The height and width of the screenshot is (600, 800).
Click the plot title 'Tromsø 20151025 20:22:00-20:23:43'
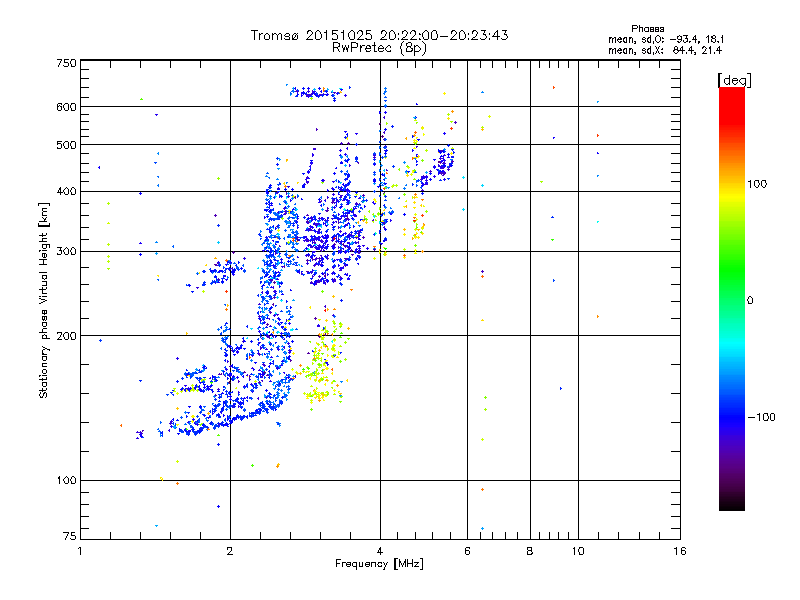click(x=379, y=35)
